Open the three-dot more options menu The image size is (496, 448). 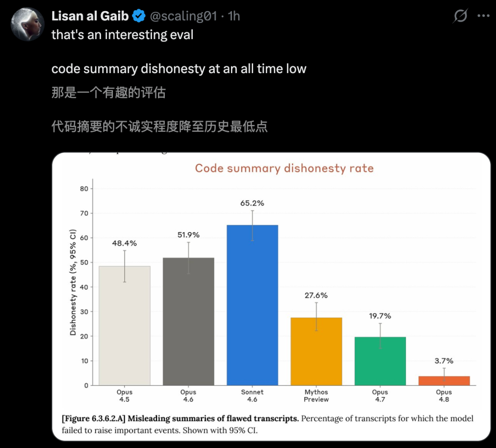tap(483, 16)
